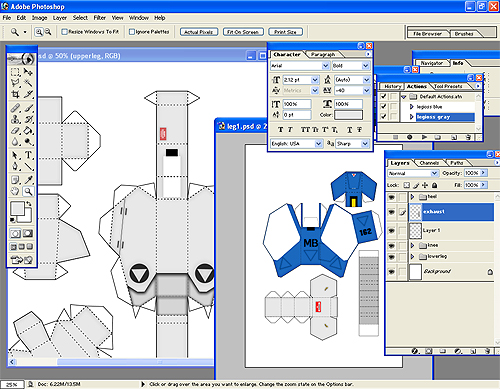This screenshot has width=500, height=389.
Task: Toggle checkmark for legless gray action
Action: (383, 116)
